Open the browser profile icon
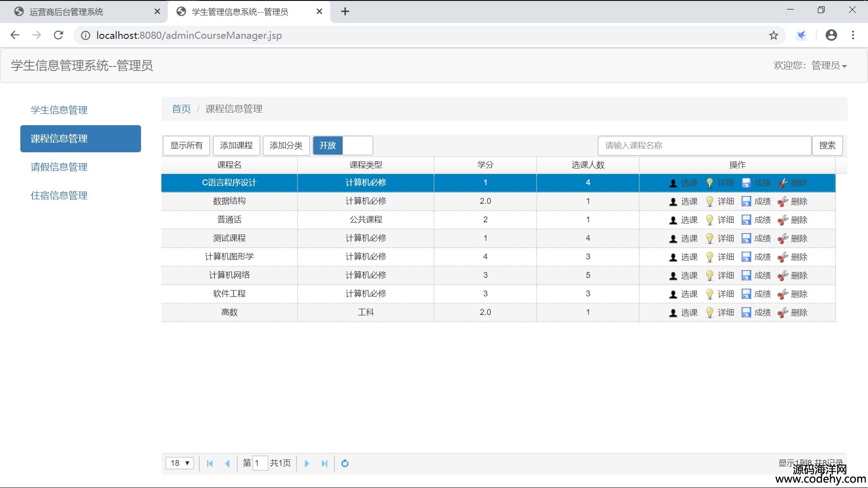Viewport: 868px width, 488px height. (831, 35)
